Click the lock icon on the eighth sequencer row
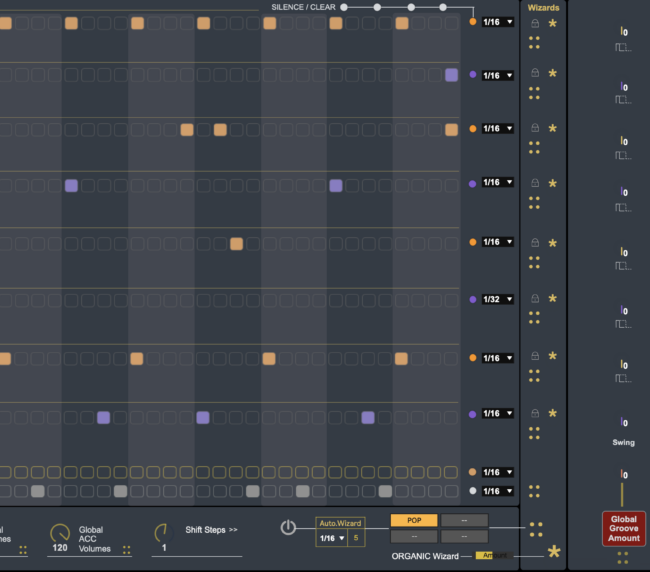The image size is (650, 572). (x=535, y=413)
